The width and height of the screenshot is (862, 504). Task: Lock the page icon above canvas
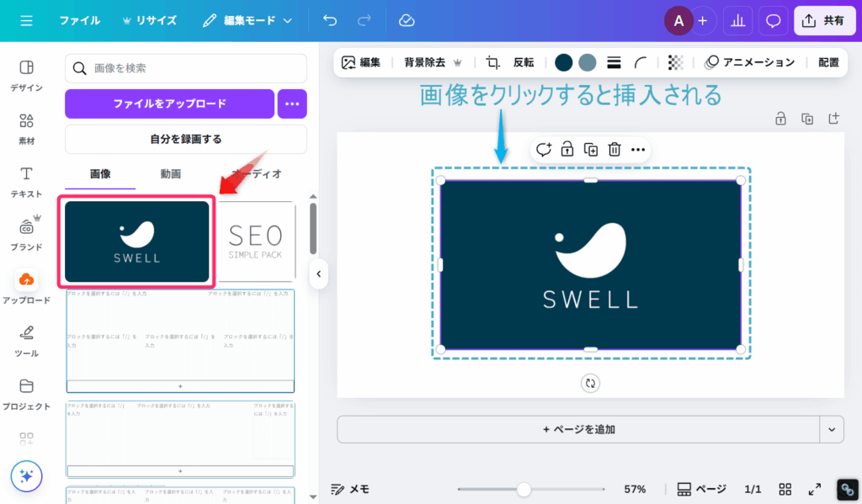pyautogui.click(x=780, y=119)
